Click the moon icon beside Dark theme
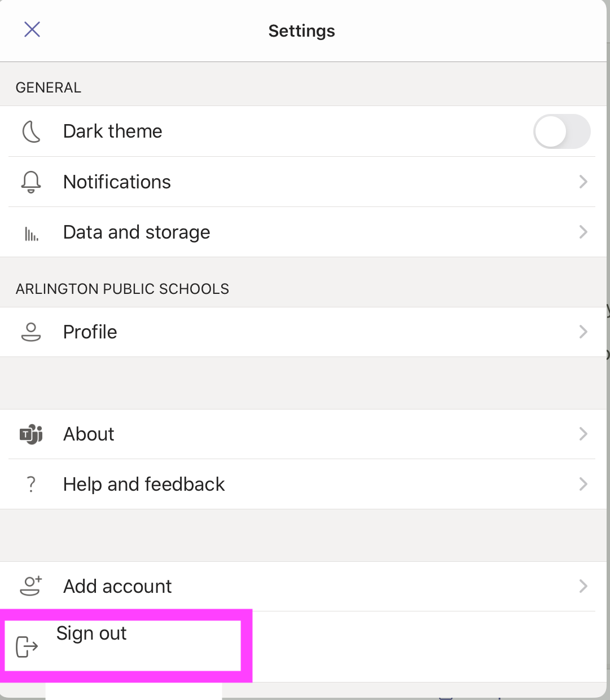Image resolution: width=610 pixels, height=700 pixels. (x=31, y=132)
